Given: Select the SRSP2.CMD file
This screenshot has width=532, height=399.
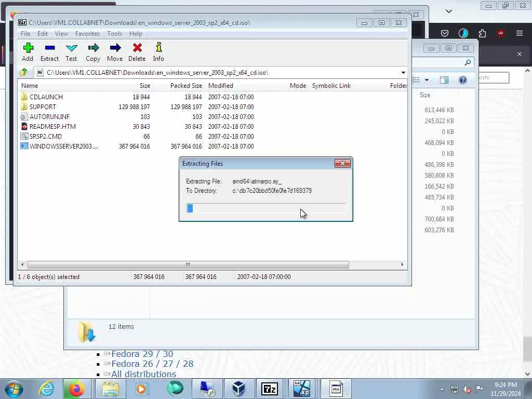Looking at the screenshot, I should tap(46, 137).
